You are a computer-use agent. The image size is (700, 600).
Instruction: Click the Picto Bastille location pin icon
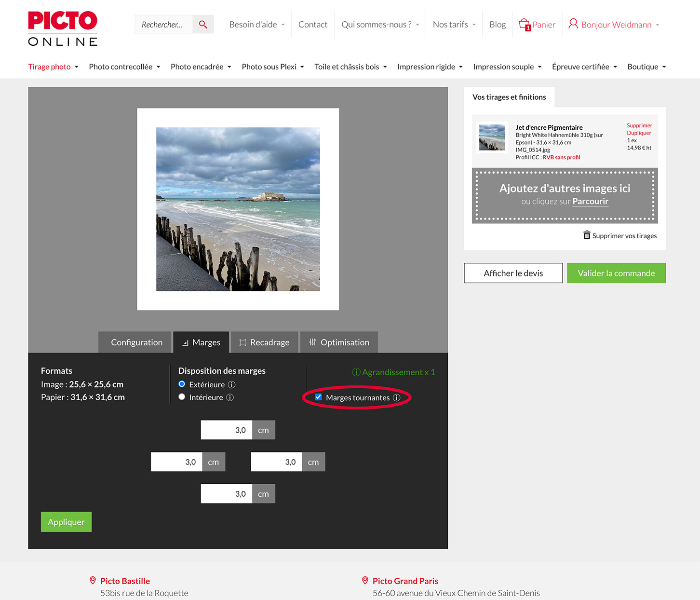click(x=93, y=581)
